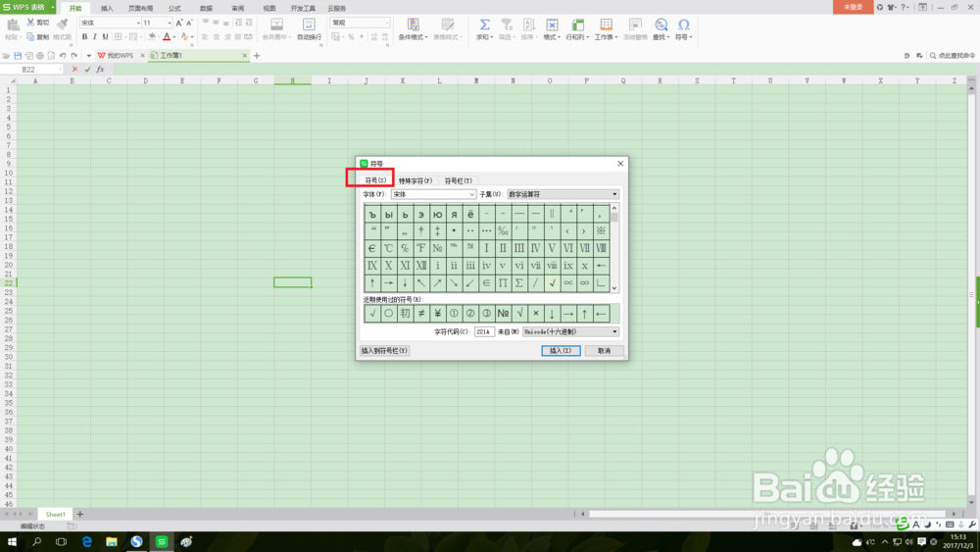
Task: Open Conditional Formatting (条件格式) icon
Action: coord(414,25)
